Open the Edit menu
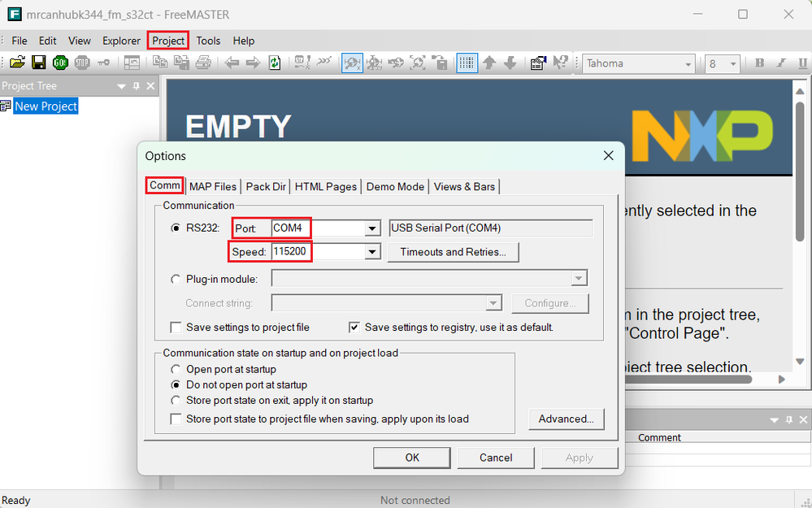The height and width of the screenshot is (508, 812). pyautogui.click(x=48, y=41)
